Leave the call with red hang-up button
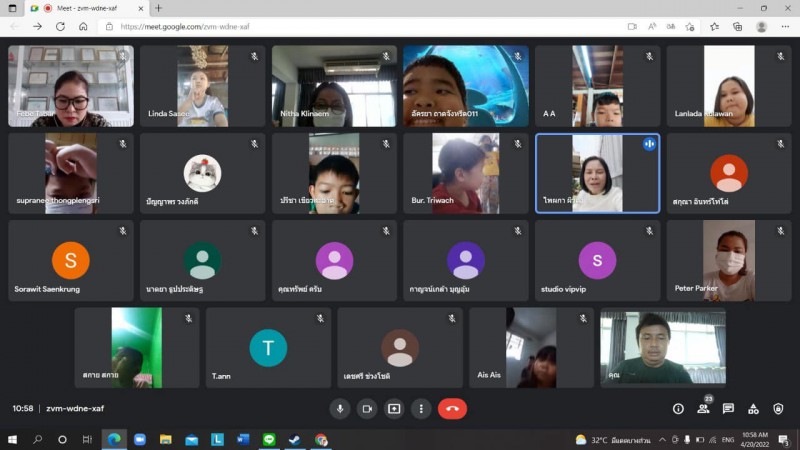The height and width of the screenshot is (450, 800). point(452,408)
